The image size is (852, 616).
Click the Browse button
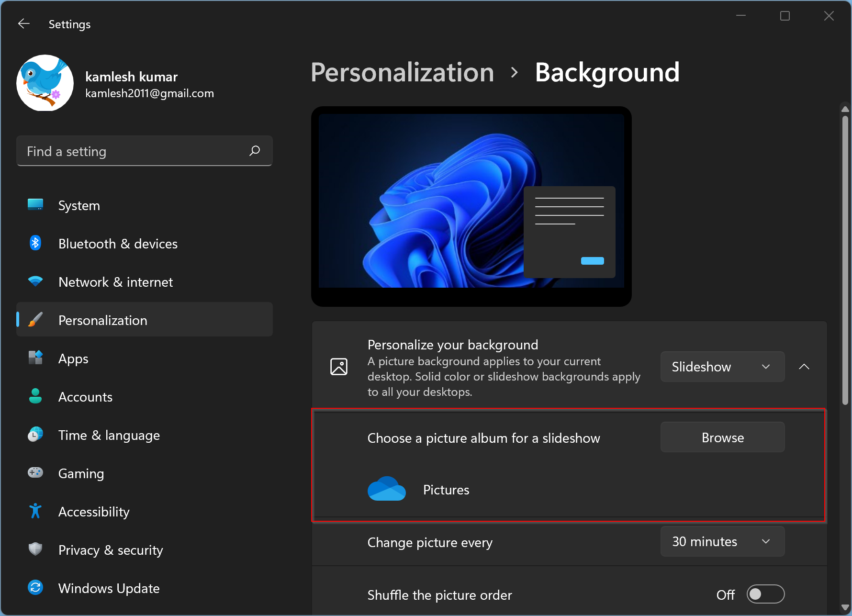722,437
